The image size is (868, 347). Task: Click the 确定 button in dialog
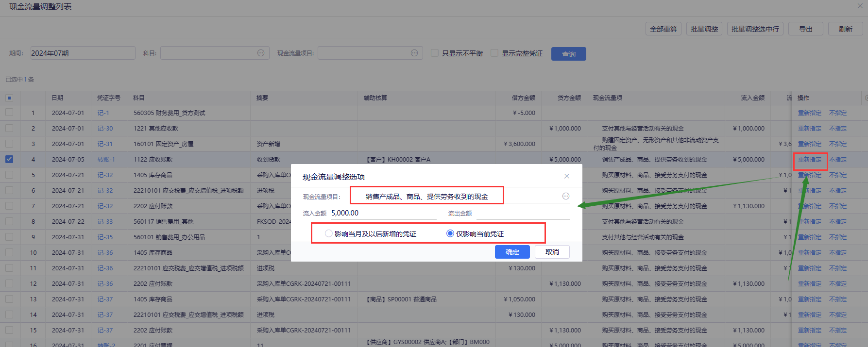pyautogui.click(x=512, y=252)
